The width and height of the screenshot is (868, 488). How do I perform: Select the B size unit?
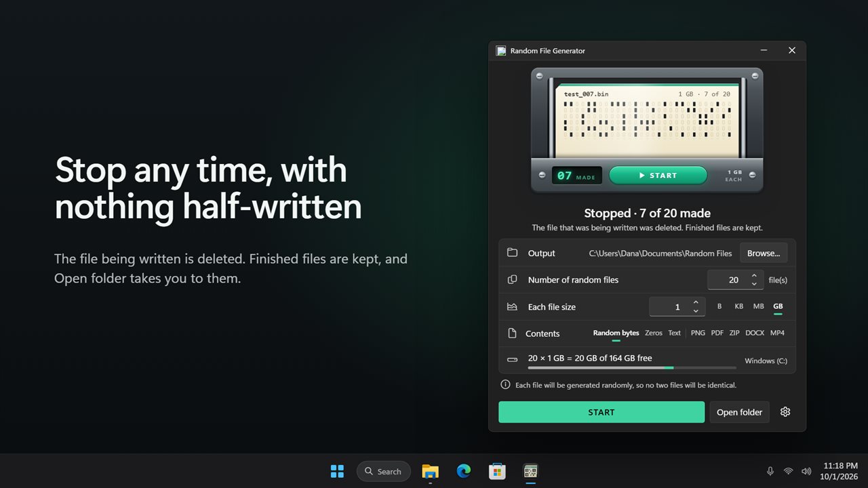[719, 306]
